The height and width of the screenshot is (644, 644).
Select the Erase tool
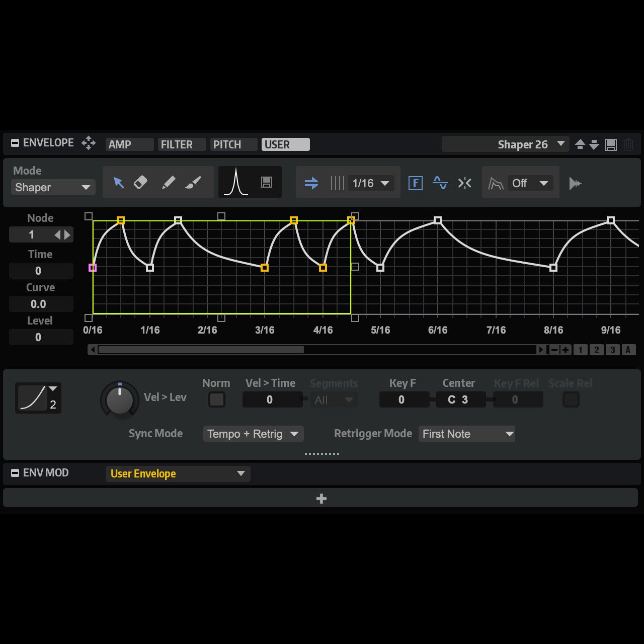pos(141,182)
